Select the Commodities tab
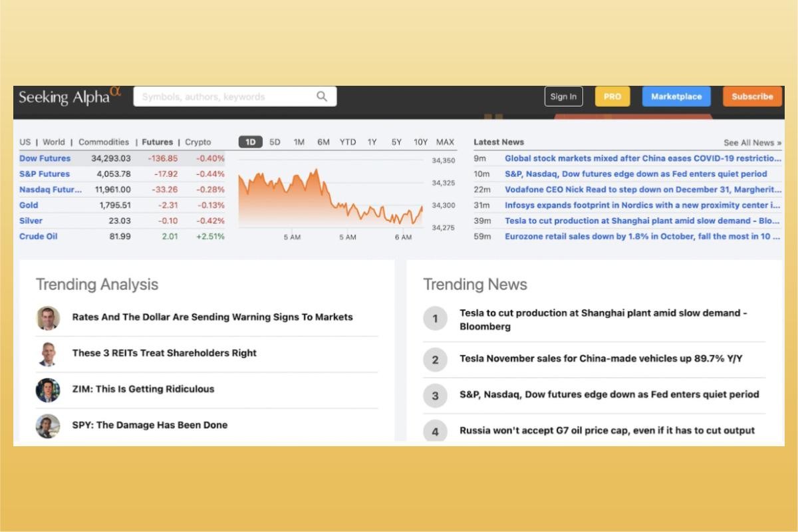This screenshot has height=532, width=798. [x=104, y=142]
